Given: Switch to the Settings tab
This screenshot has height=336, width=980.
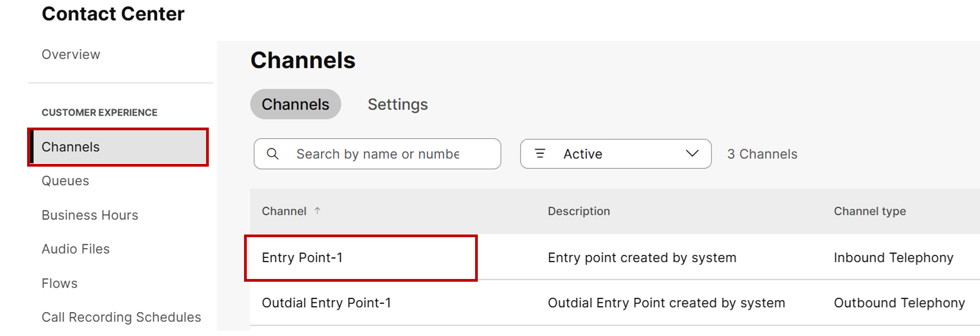Looking at the screenshot, I should point(398,104).
